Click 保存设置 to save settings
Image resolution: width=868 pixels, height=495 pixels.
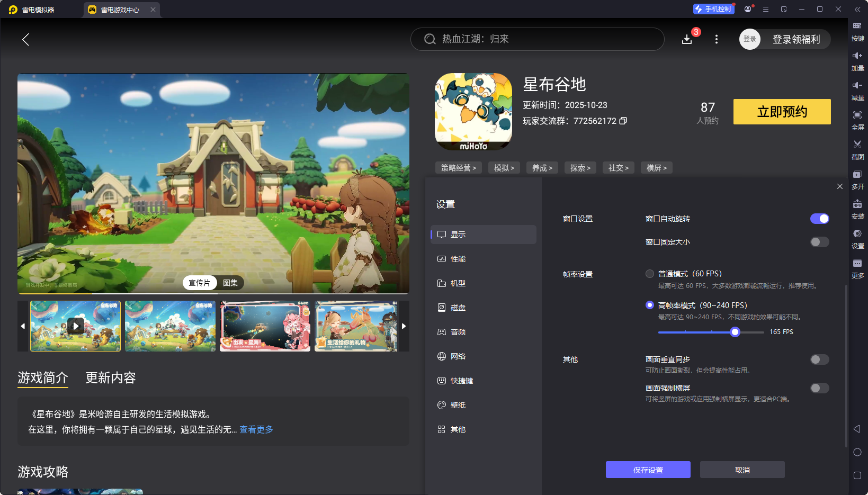coord(648,470)
